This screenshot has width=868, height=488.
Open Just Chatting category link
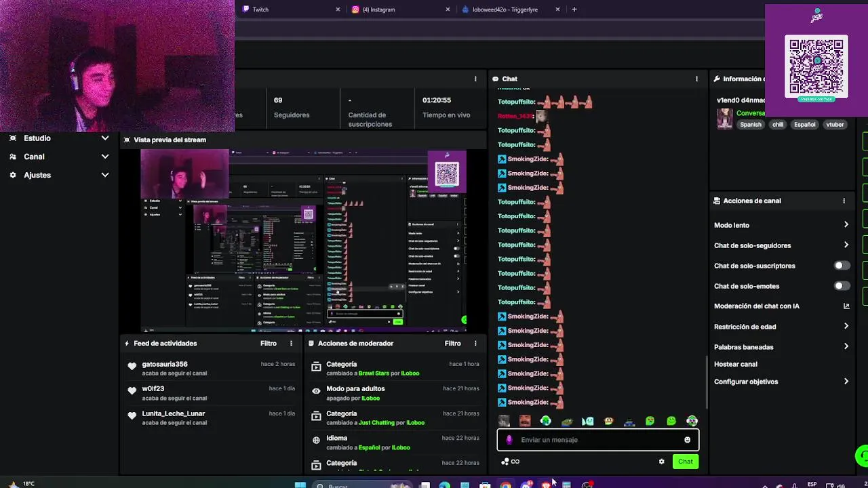click(x=376, y=423)
